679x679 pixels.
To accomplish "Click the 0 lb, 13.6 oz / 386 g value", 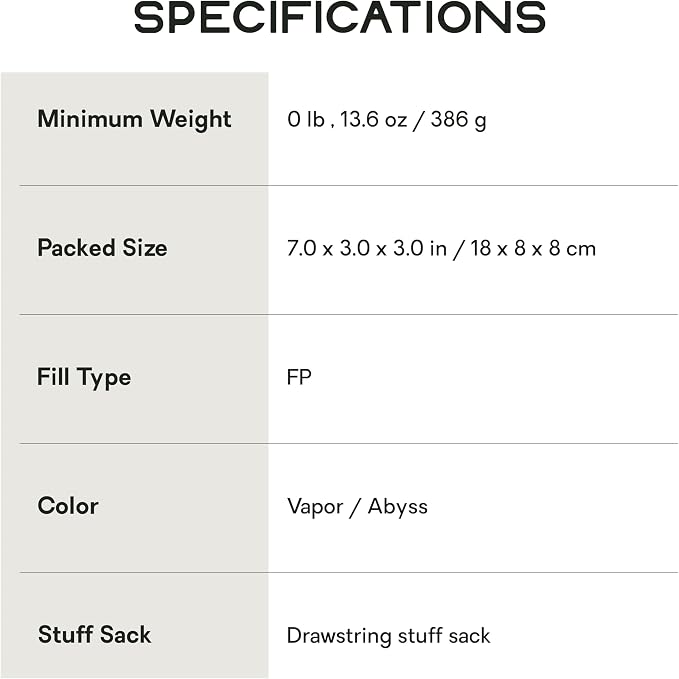I will click(x=387, y=119).
